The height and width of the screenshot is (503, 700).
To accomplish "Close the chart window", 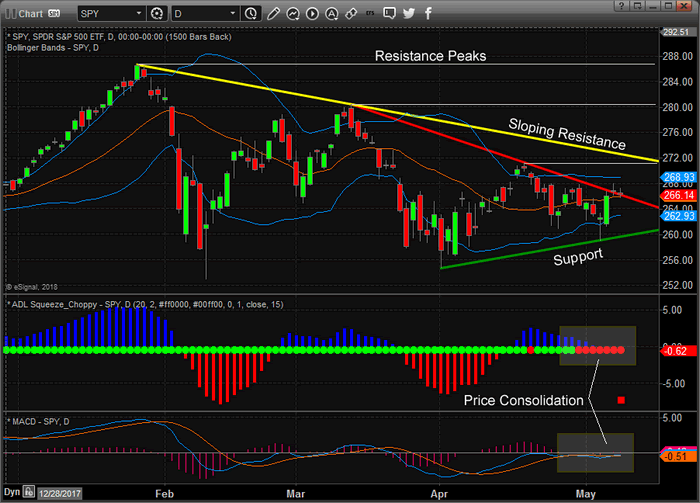I will click(x=684, y=6).
